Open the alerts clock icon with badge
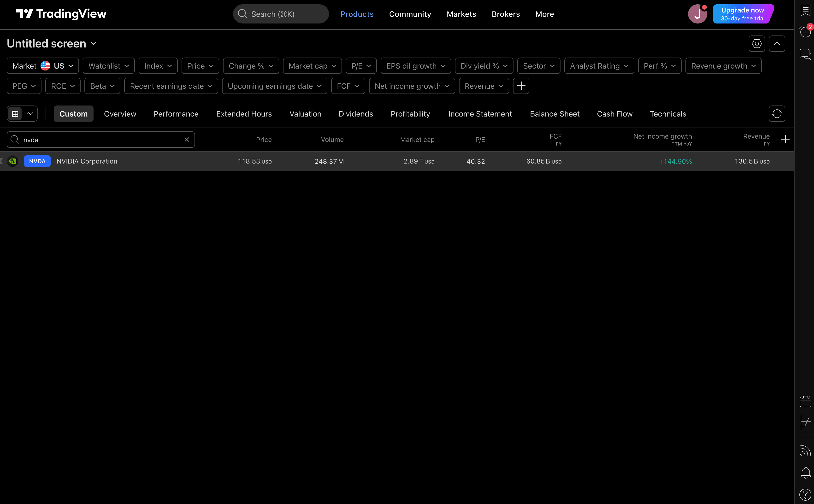Image resolution: width=814 pixels, height=504 pixels. coord(805,32)
